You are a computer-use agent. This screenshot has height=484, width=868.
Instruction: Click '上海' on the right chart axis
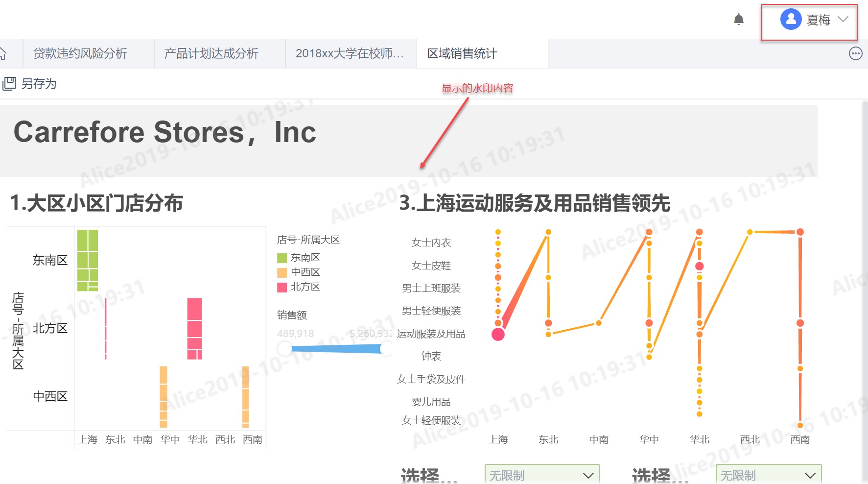point(498,439)
